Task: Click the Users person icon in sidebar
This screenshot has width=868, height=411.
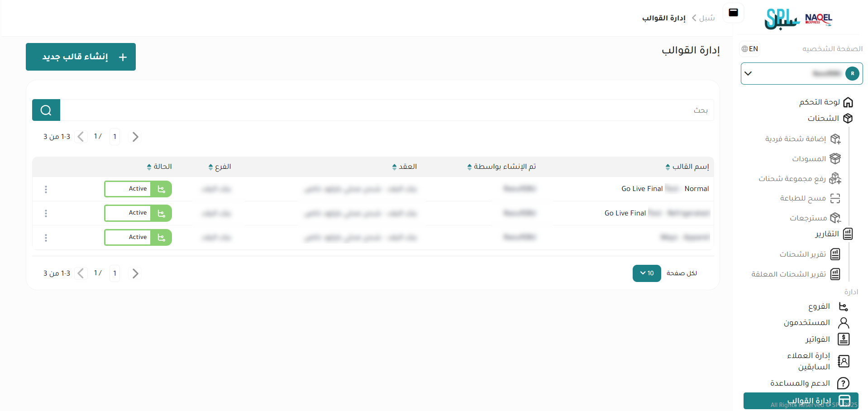Action: (x=844, y=323)
